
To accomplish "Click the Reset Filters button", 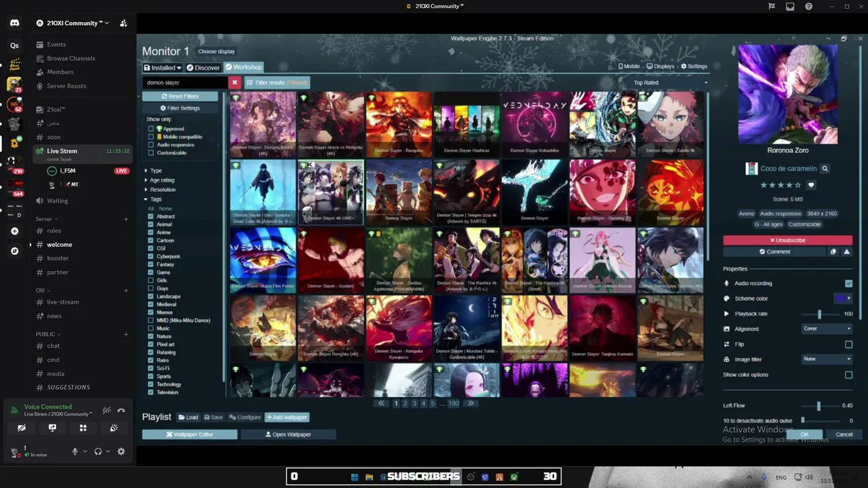I will coord(180,96).
